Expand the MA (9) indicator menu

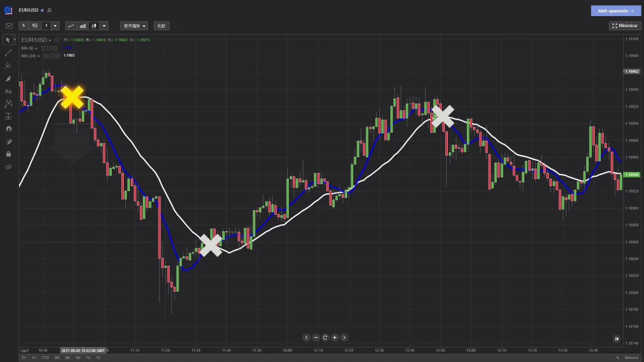[x=36, y=48]
